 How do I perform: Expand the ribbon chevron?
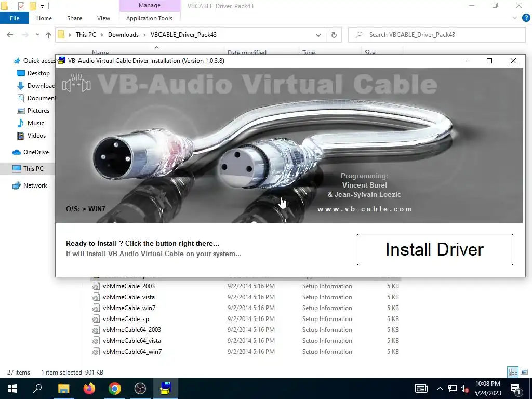515,18
